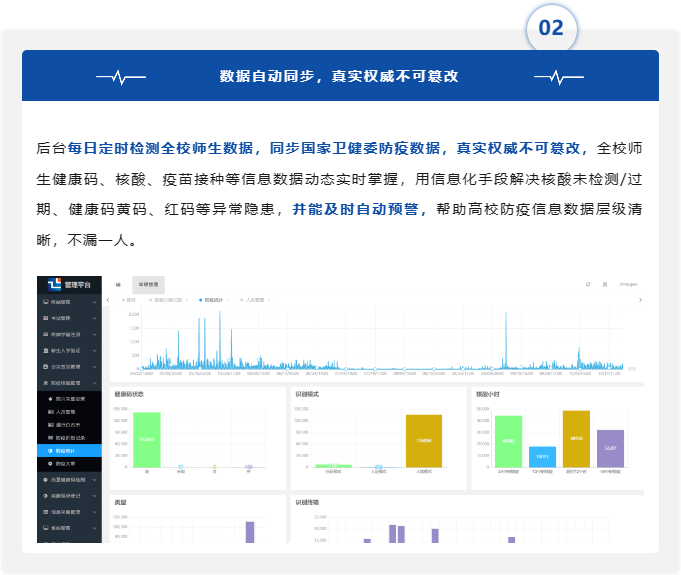The width and height of the screenshot is (681, 575).
Task: Toggle the sidebar collapse icon beside the logo
Action: click(x=118, y=285)
